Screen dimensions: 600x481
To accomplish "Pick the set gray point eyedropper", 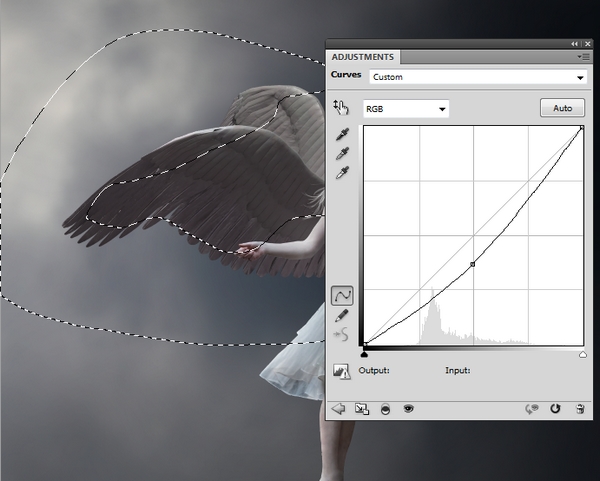I will [x=342, y=153].
